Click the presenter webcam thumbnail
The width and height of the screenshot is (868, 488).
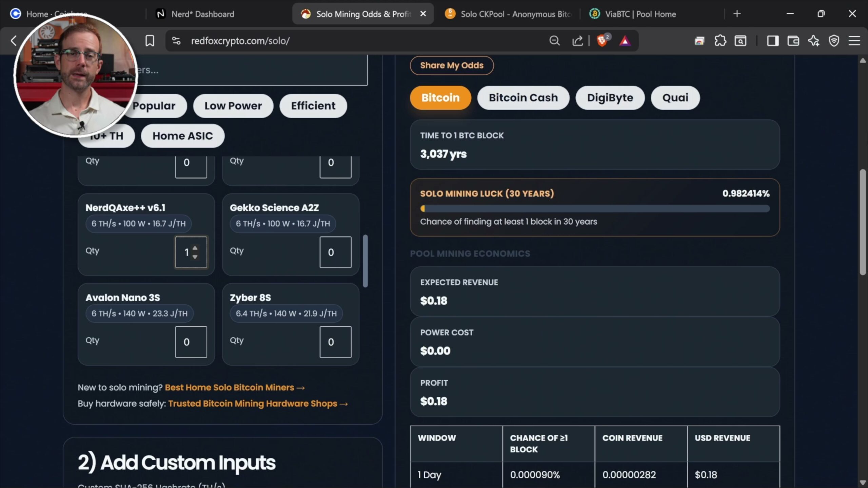point(75,75)
